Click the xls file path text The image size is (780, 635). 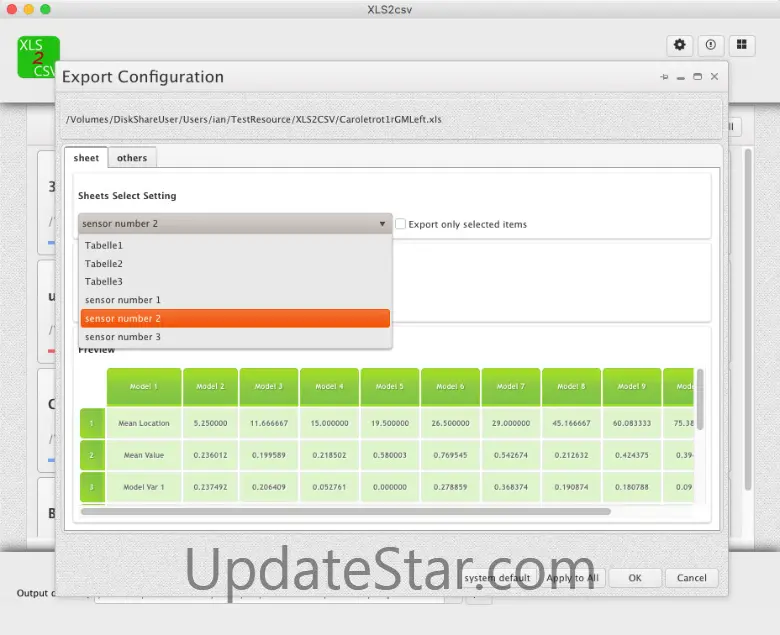click(254, 119)
